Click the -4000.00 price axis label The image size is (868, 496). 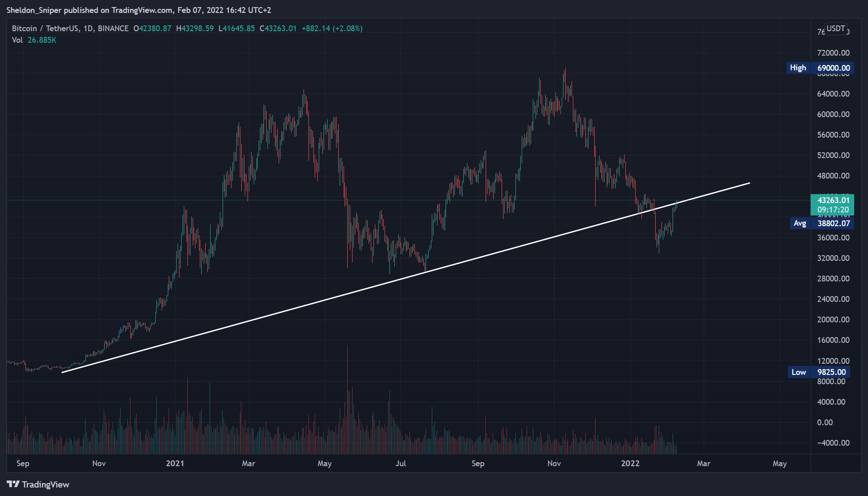(833, 443)
